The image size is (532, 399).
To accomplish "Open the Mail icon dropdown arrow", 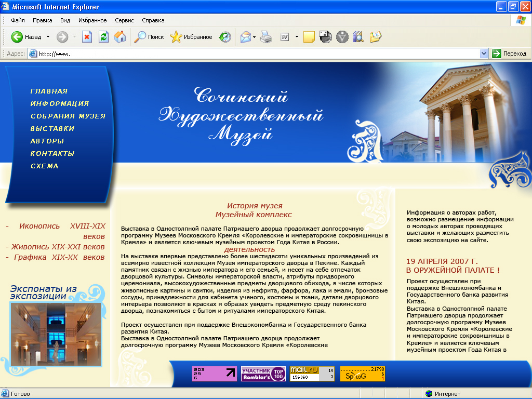I will [255, 37].
